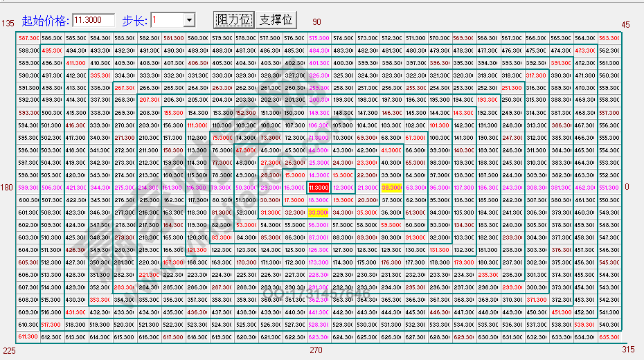
Task: Click the red cell 517.300
Action: (52, 325)
